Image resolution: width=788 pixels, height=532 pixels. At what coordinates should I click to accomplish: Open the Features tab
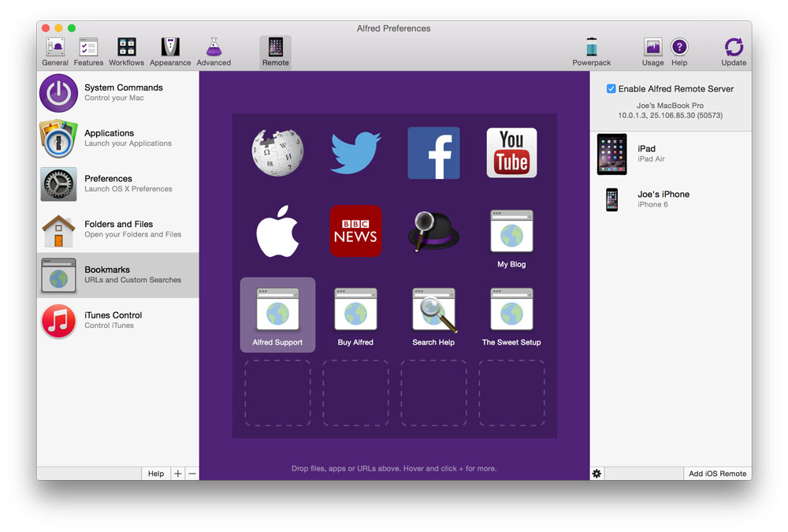pyautogui.click(x=88, y=52)
